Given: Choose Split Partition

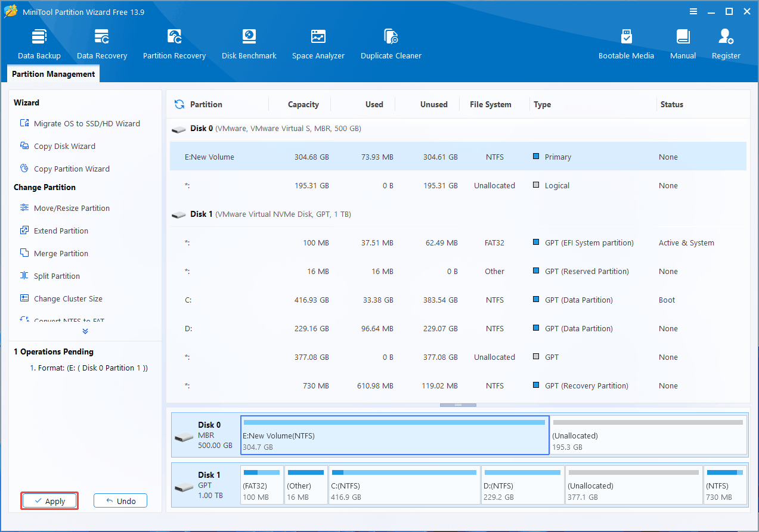Looking at the screenshot, I should (x=50, y=276).
